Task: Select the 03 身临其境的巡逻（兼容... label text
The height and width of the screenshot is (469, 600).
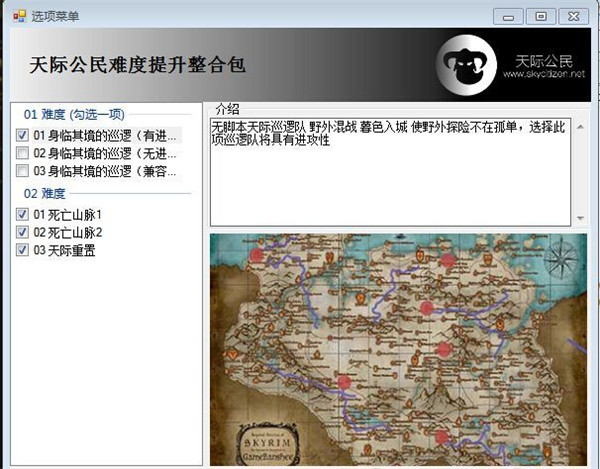Action: click(x=105, y=171)
